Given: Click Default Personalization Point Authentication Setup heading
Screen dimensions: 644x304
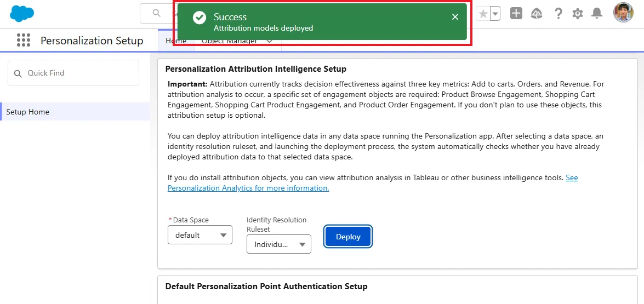Looking at the screenshot, I should coord(266,286).
